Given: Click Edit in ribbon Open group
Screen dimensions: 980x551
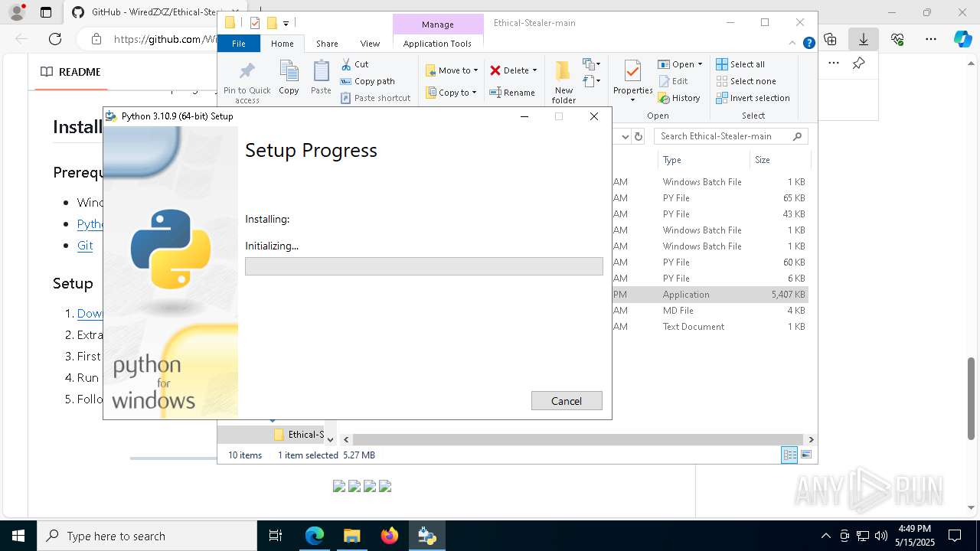Looking at the screenshot, I should tap(673, 81).
